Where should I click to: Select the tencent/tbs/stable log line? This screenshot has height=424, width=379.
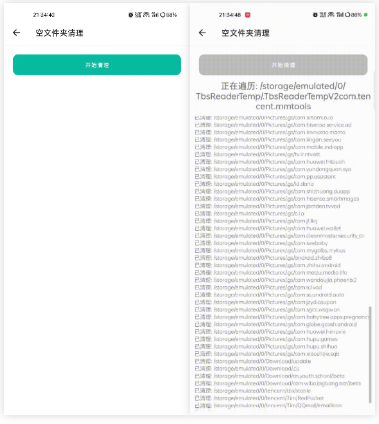[253, 391]
